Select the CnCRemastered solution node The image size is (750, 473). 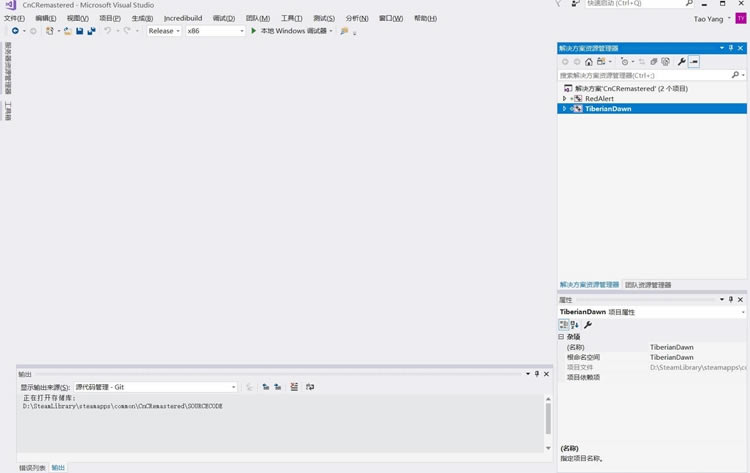(631, 88)
